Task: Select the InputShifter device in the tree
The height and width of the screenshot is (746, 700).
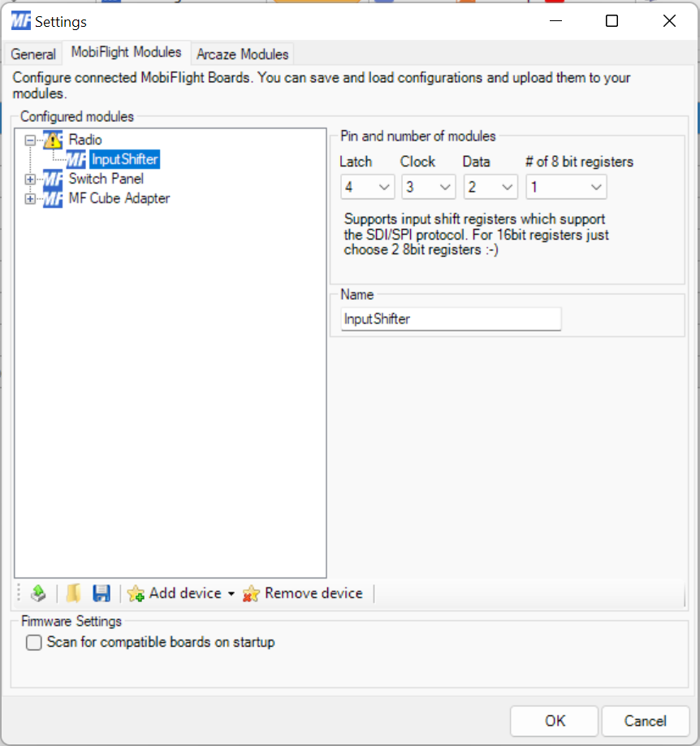Action: tap(124, 159)
